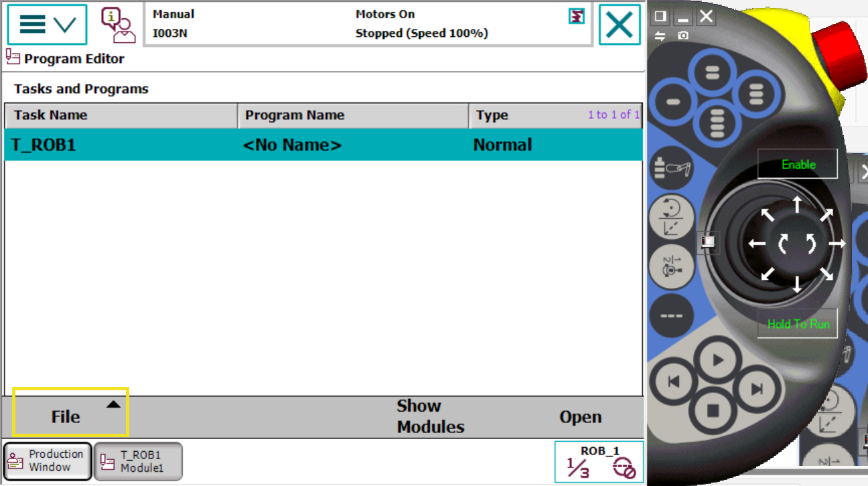Image resolution: width=868 pixels, height=486 pixels.
Task: Open the ROB_1 quickset menu
Action: (x=599, y=462)
